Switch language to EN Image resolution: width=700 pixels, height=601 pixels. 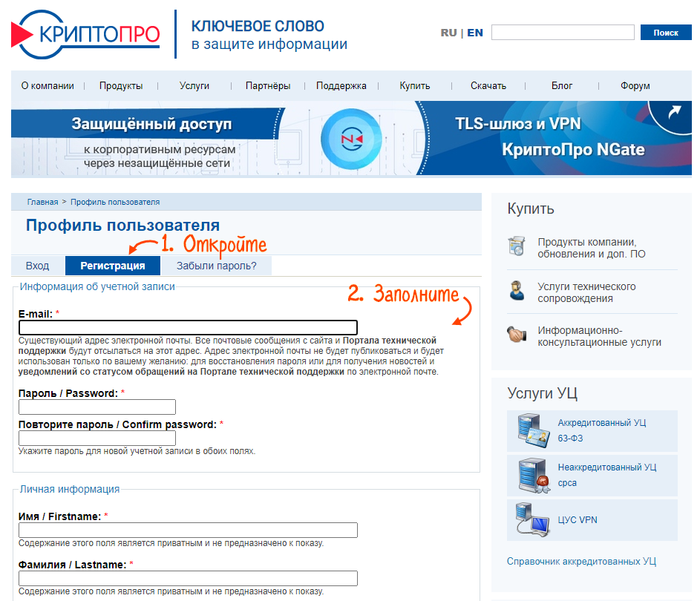475,33
